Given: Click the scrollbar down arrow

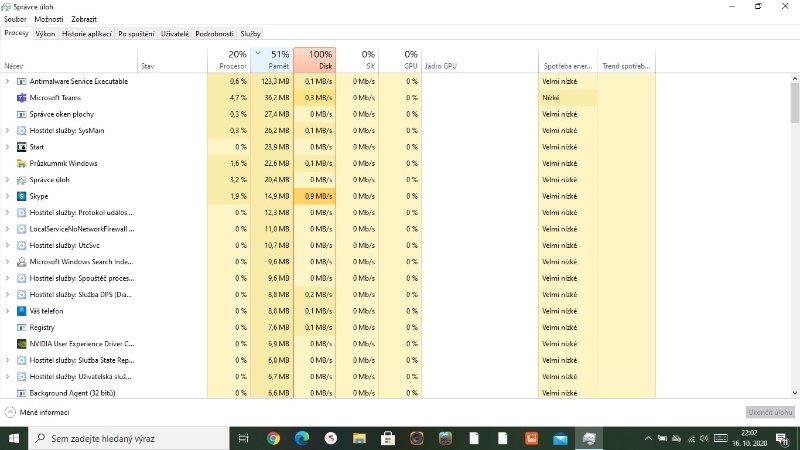Looking at the screenshot, I should pyautogui.click(x=794, y=393).
